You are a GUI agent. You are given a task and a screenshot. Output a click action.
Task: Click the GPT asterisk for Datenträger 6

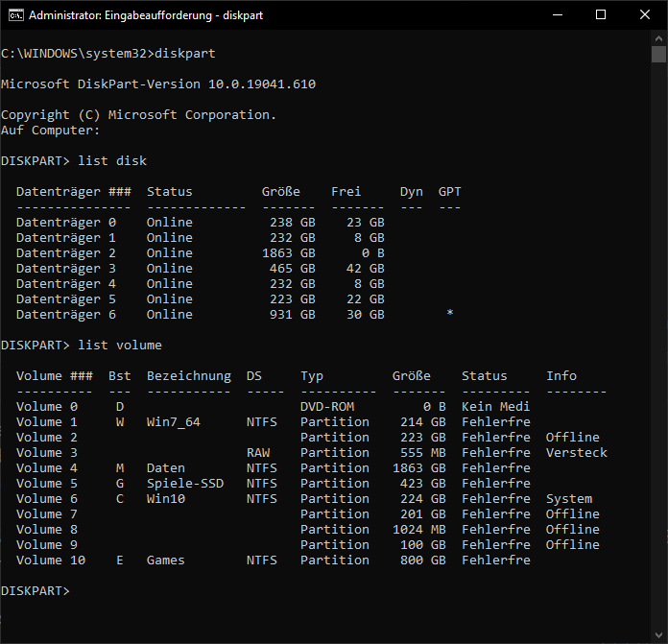450,313
